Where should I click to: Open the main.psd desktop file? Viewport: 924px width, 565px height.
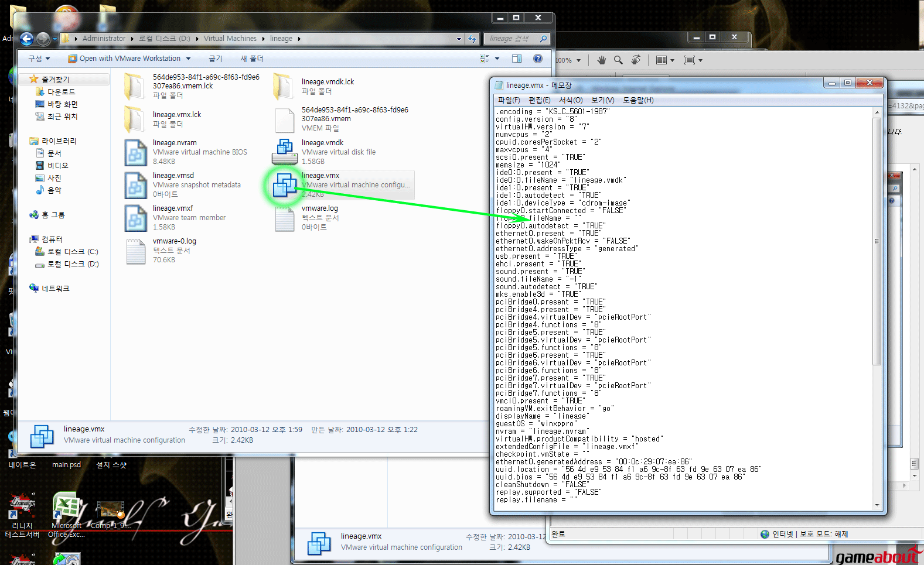66,464
